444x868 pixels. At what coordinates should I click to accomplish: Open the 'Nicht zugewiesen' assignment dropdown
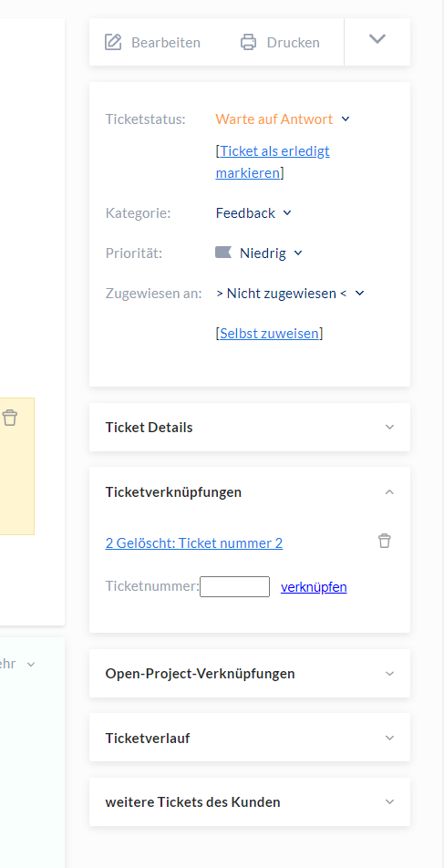290,294
